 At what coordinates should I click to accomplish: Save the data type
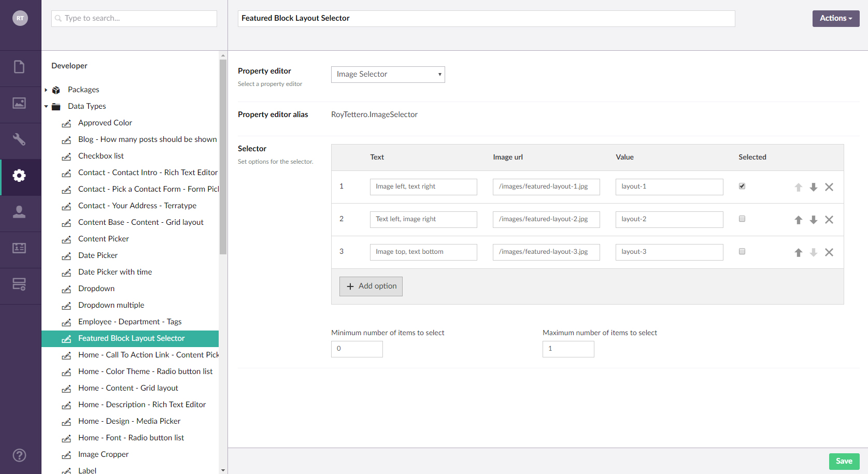[x=844, y=461]
